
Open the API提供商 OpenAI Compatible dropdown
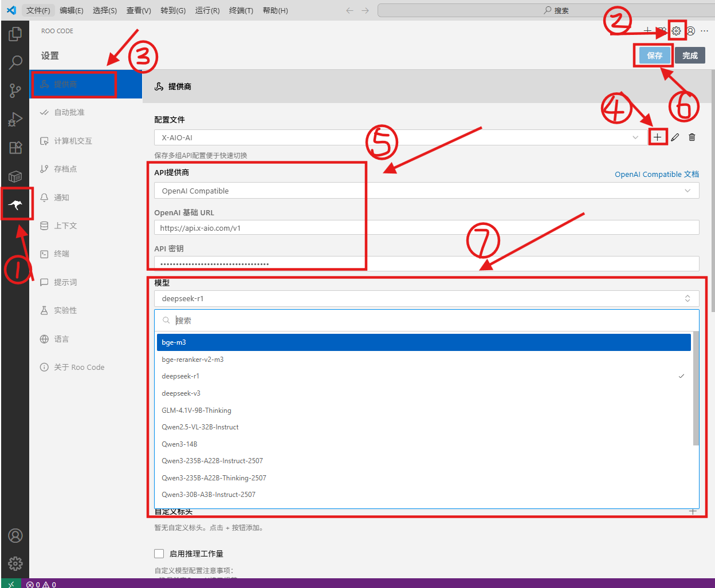pyautogui.click(x=427, y=191)
